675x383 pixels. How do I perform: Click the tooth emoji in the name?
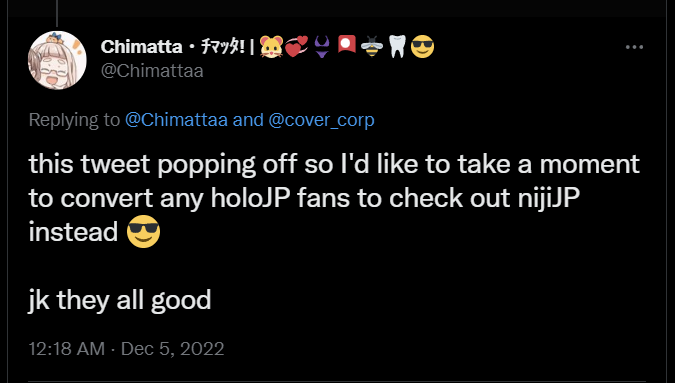click(397, 47)
